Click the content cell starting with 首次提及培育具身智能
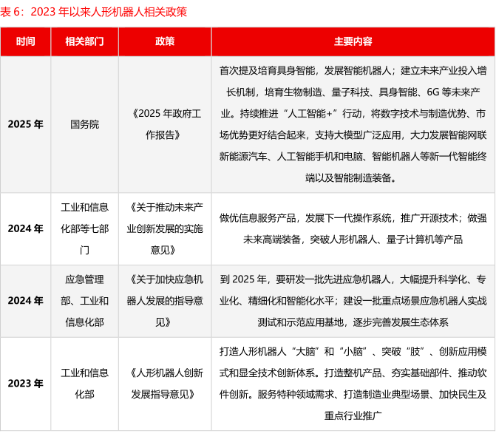This screenshot has width=496, height=448. click(x=353, y=124)
